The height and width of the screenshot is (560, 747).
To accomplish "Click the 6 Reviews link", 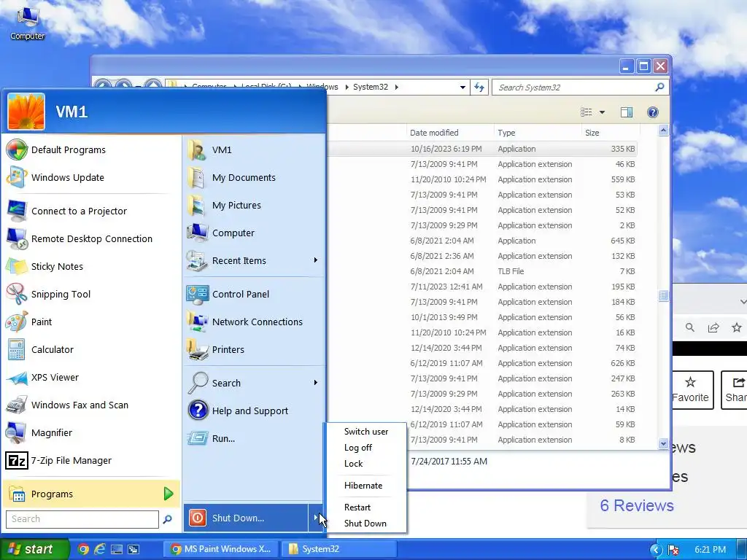I will [x=636, y=505].
